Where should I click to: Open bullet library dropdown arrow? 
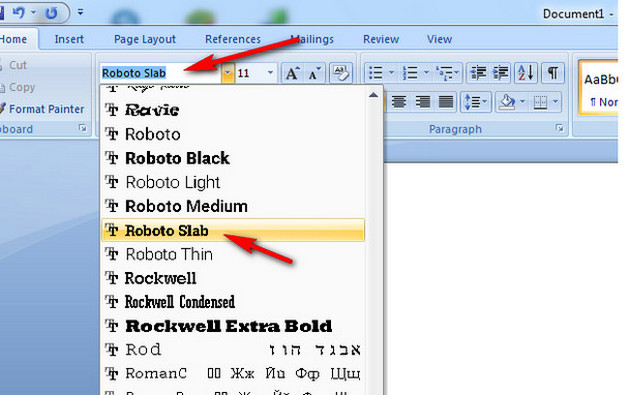click(391, 73)
